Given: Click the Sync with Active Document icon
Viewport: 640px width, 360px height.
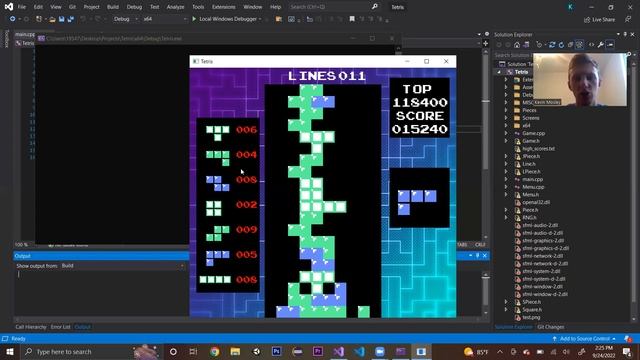Looking at the screenshot, I should (x=552, y=45).
